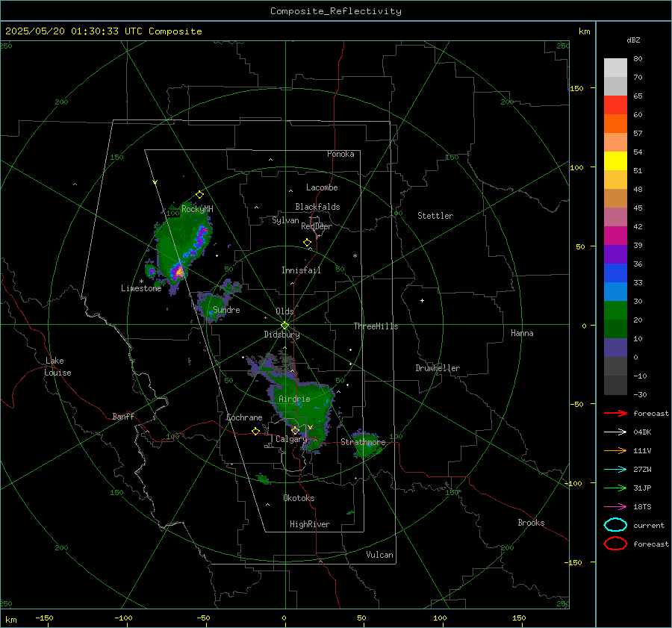Click the dBZ legend heading
Screen dimensions: 672x628
633,40
